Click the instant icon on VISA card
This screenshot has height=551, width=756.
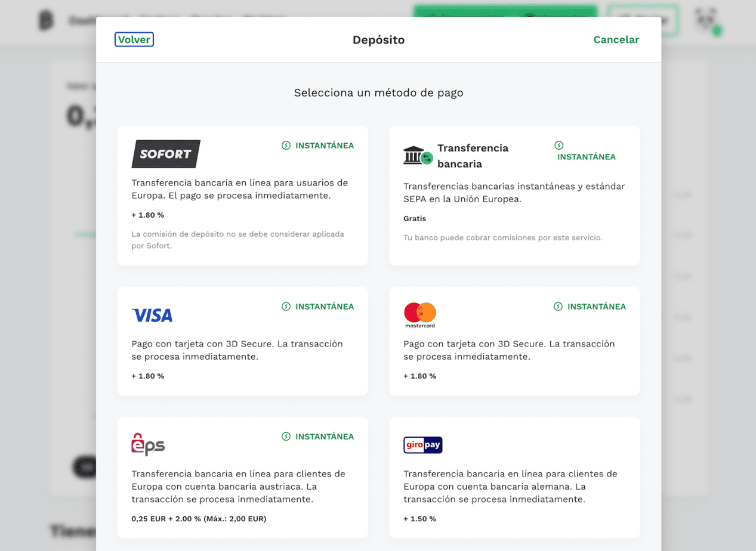point(286,307)
